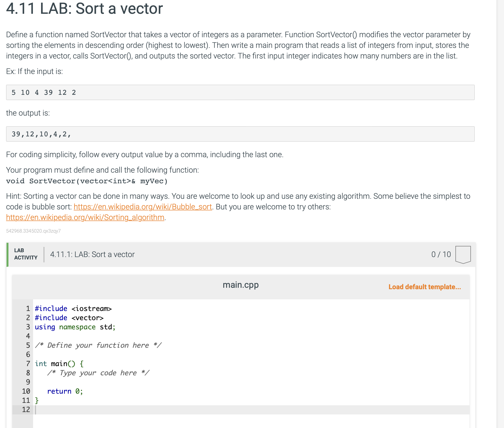
Task: Click the return 0 statement
Action: click(65, 391)
